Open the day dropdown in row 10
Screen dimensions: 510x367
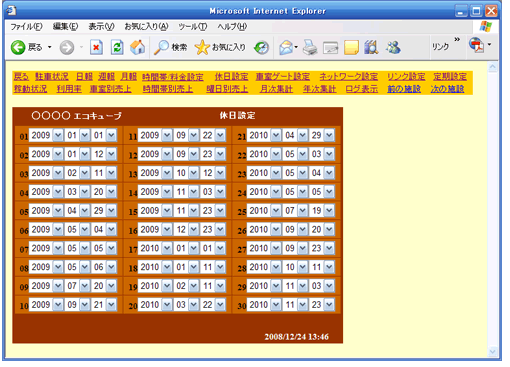click(x=111, y=305)
